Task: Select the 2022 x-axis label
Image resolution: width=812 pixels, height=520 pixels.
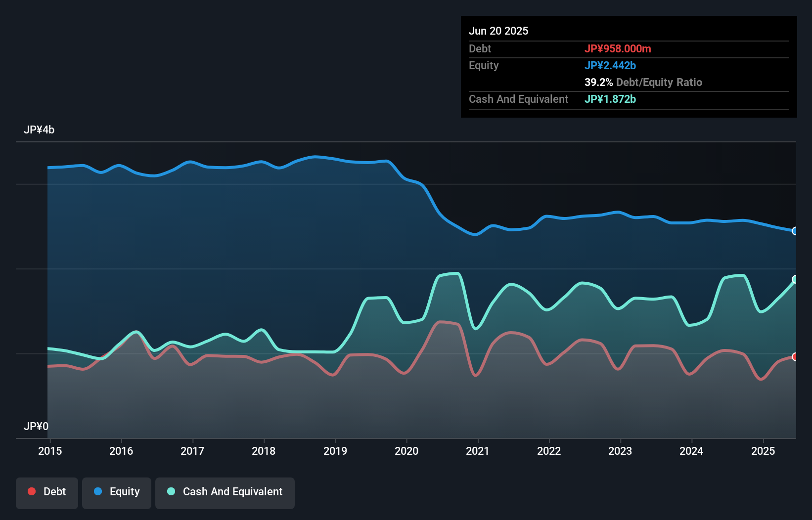Action: point(549,451)
